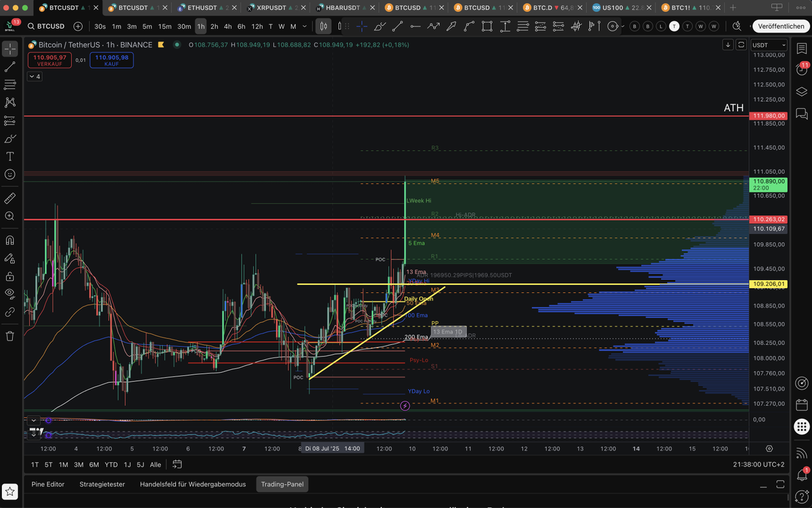812x508 pixels.
Task: Open a new tab with plus
Action: [734, 7]
